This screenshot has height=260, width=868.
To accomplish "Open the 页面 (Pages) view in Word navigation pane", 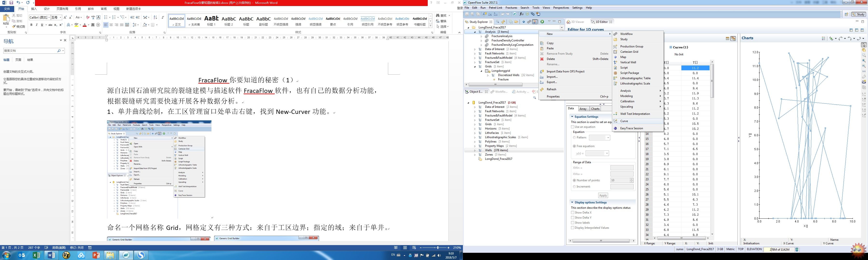I will tap(18, 60).
